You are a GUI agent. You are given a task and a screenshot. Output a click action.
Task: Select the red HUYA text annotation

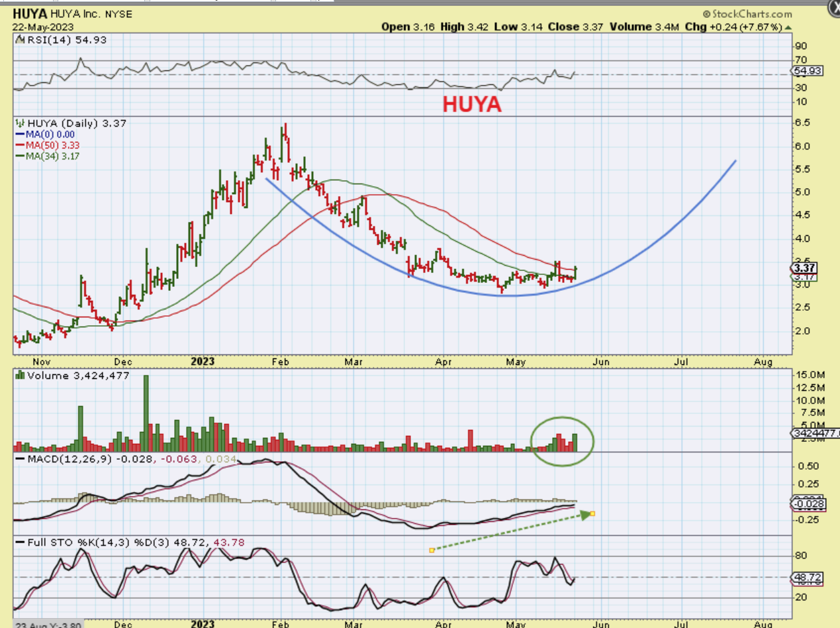pyautogui.click(x=472, y=105)
